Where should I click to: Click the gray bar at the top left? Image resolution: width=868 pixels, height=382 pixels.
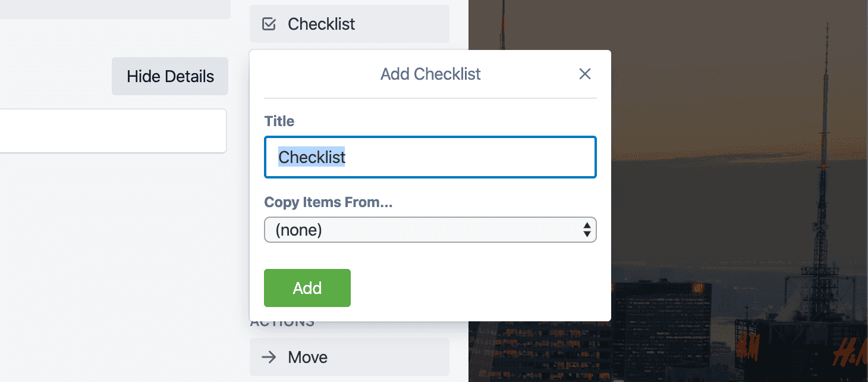pos(113,8)
